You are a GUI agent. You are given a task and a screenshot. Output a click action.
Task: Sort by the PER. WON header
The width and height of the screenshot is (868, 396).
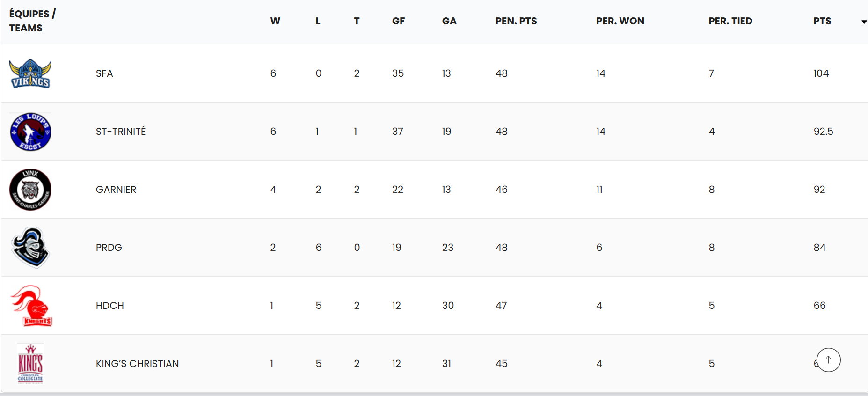pyautogui.click(x=620, y=21)
